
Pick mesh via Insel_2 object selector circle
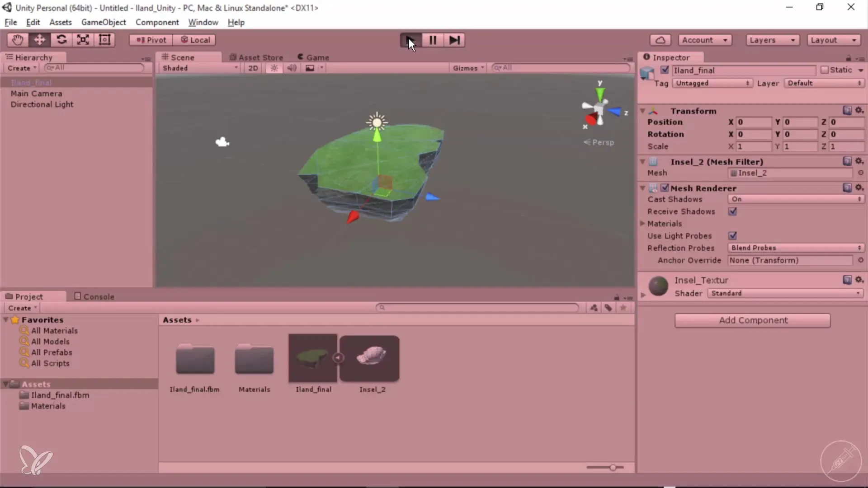tap(860, 173)
